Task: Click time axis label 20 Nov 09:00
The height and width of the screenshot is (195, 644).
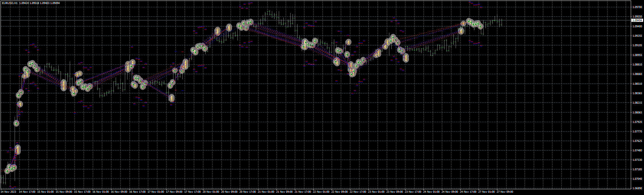Action: (229, 192)
